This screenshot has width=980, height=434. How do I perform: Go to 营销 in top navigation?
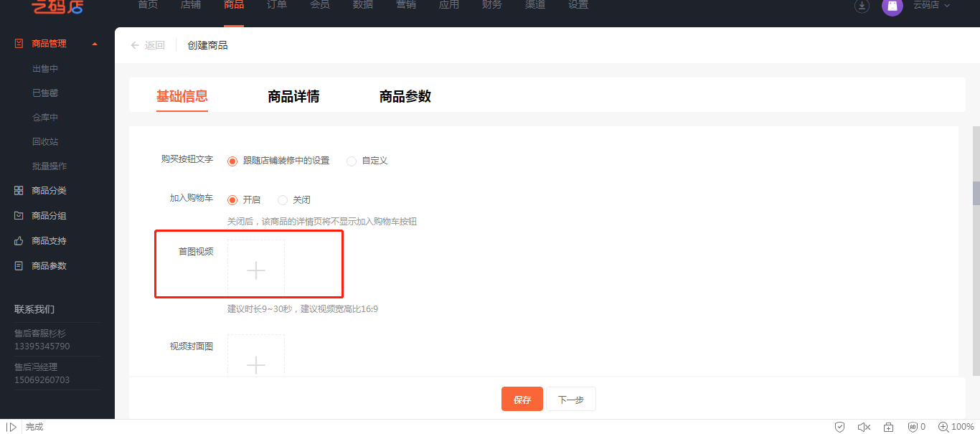(406, 5)
